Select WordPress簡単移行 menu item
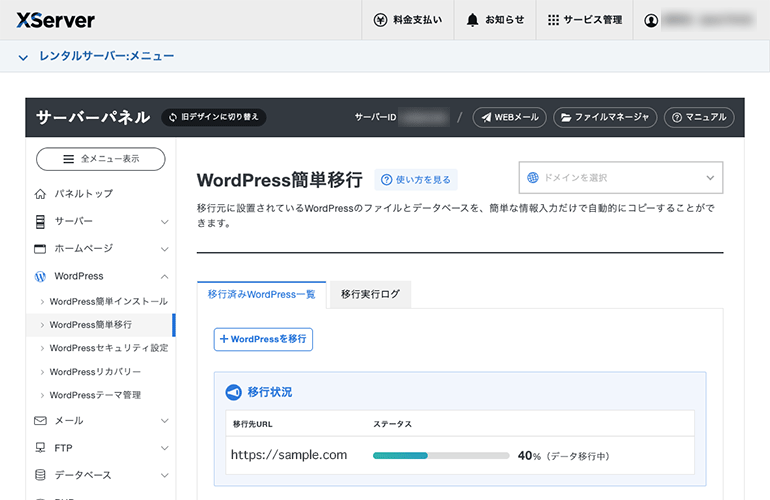 [x=101, y=325]
